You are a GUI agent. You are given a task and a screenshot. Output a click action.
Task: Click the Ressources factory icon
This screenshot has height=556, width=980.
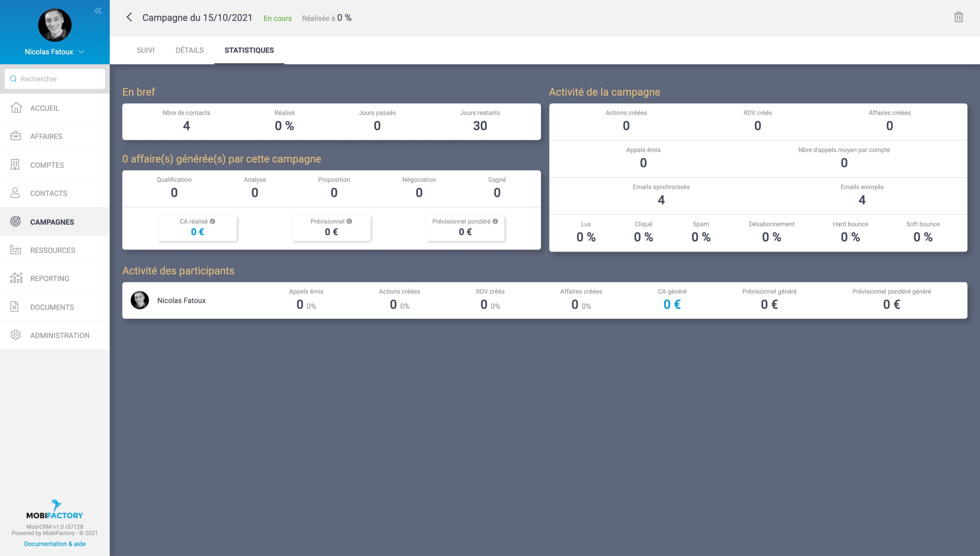pyautogui.click(x=16, y=250)
